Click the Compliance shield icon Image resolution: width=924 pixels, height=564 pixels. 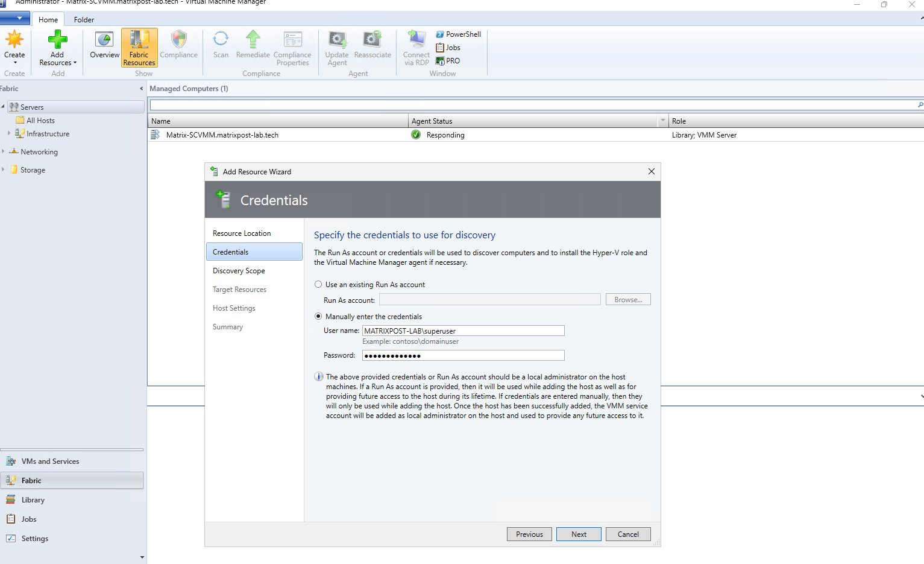pyautogui.click(x=178, y=40)
